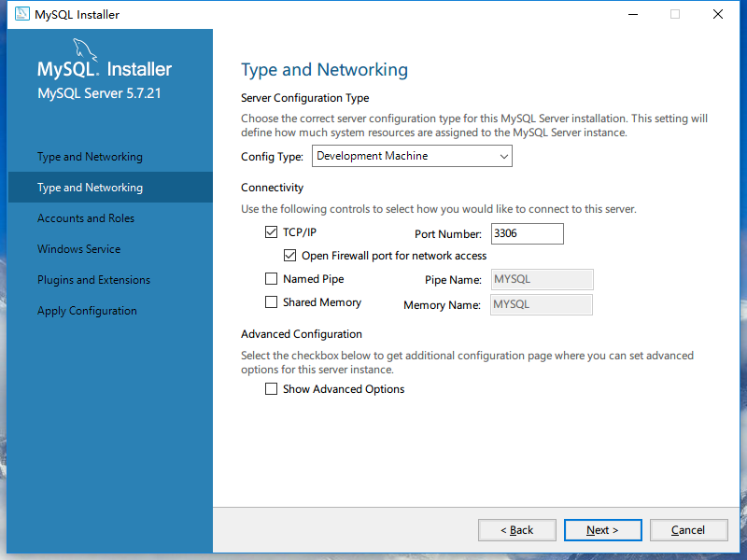Disable Open Firewall port for network access
This screenshot has width=747, height=560.
click(x=290, y=255)
